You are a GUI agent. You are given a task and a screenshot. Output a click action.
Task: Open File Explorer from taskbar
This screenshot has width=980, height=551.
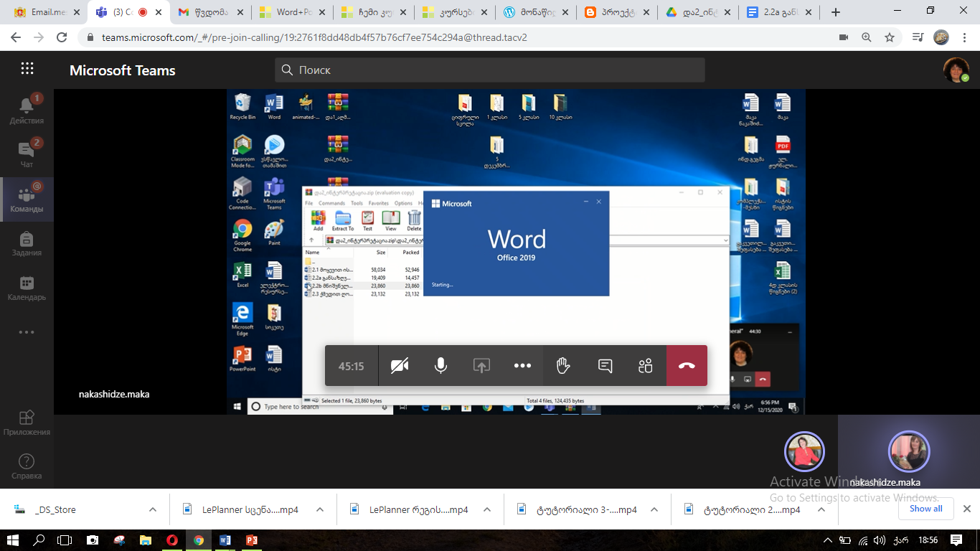pos(146,540)
